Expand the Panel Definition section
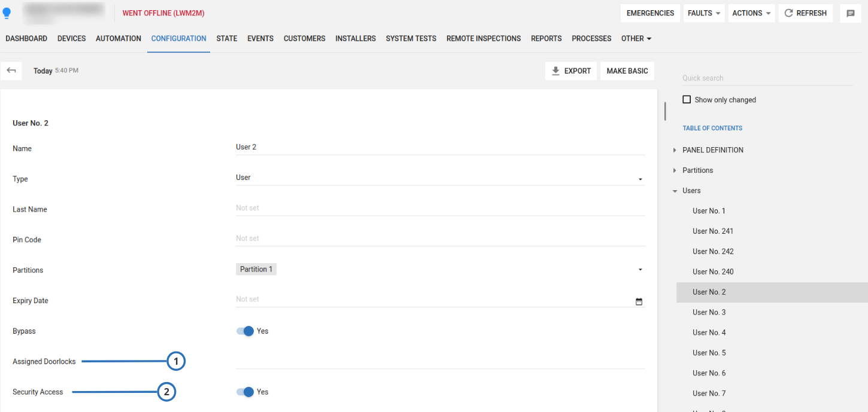Image resolution: width=868 pixels, height=412 pixels. click(675, 150)
